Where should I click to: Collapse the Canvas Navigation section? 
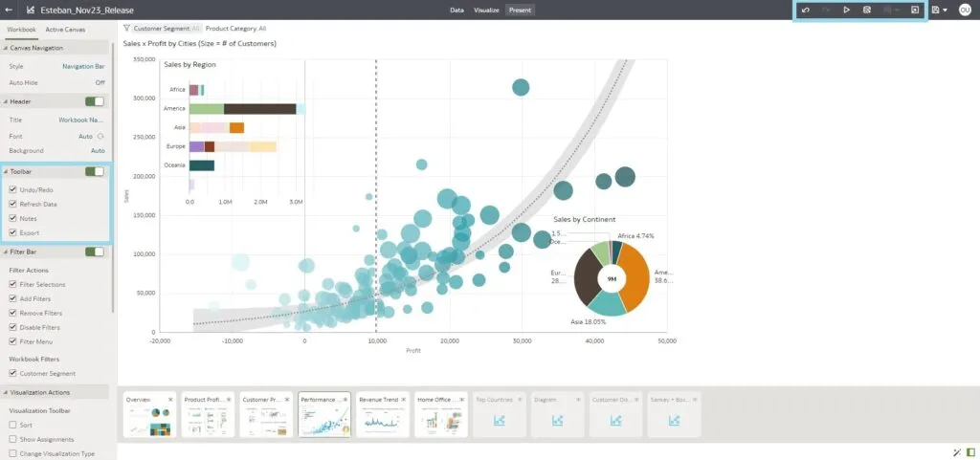pyautogui.click(x=5, y=48)
